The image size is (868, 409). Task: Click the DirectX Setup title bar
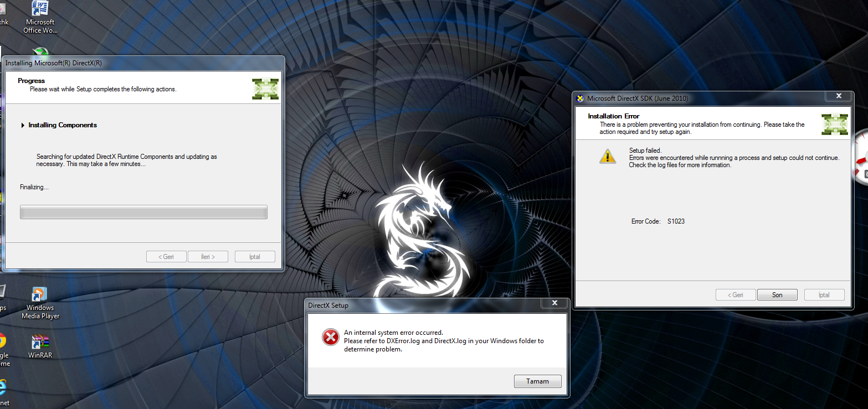[423, 305]
